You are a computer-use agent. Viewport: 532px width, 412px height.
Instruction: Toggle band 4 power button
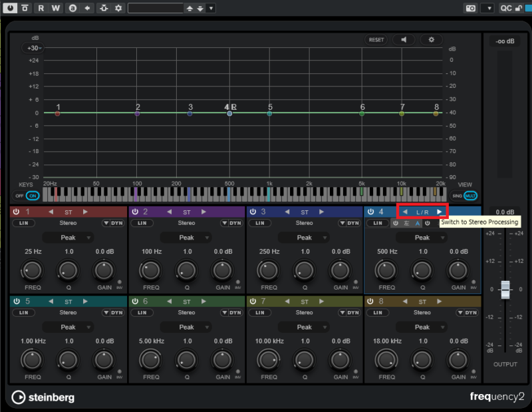click(x=371, y=212)
